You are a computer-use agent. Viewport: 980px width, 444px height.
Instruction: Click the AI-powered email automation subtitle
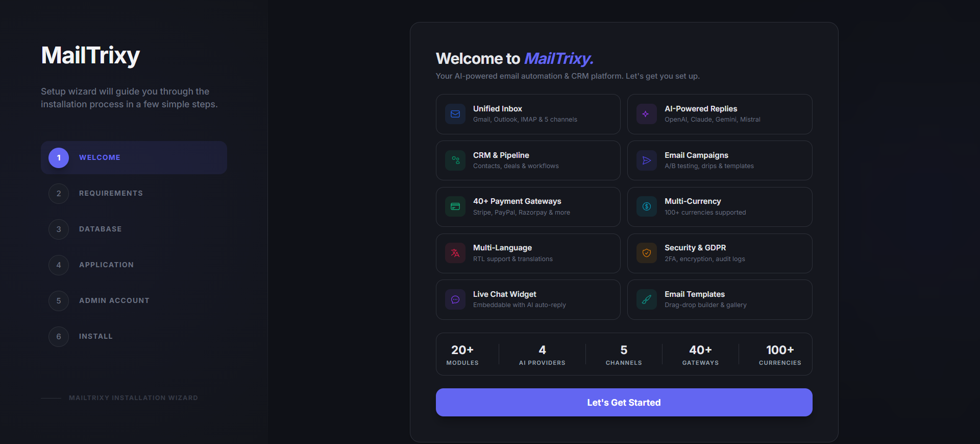coord(568,76)
